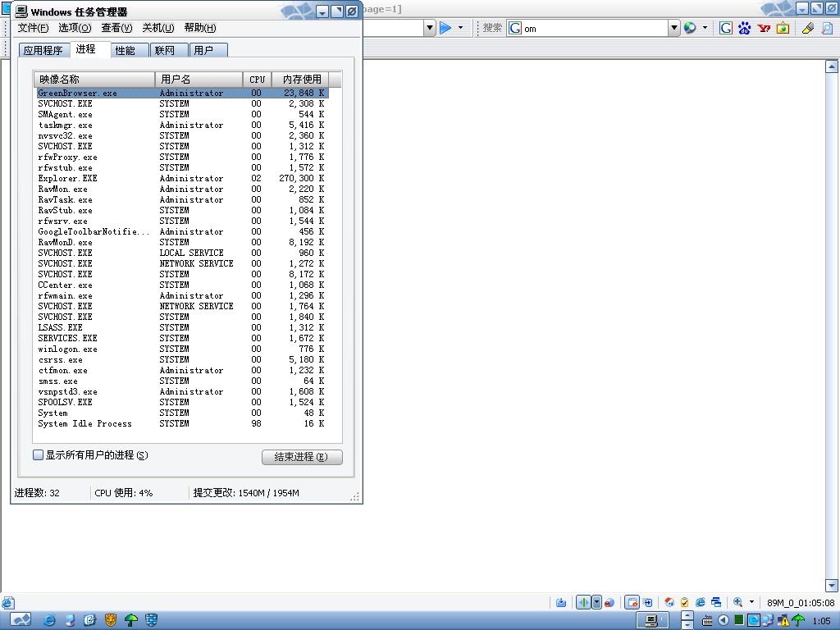Search with the Baidu paw icon
The width and height of the screenshot is (840, 630).
pos(745,28)
